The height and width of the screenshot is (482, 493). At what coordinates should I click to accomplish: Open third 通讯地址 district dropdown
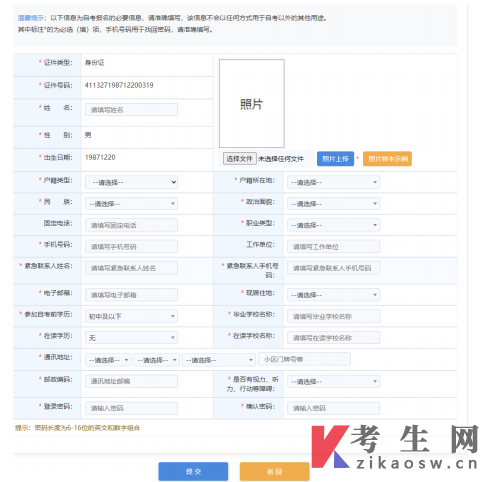pyautogui.click(x=219, y=360)
